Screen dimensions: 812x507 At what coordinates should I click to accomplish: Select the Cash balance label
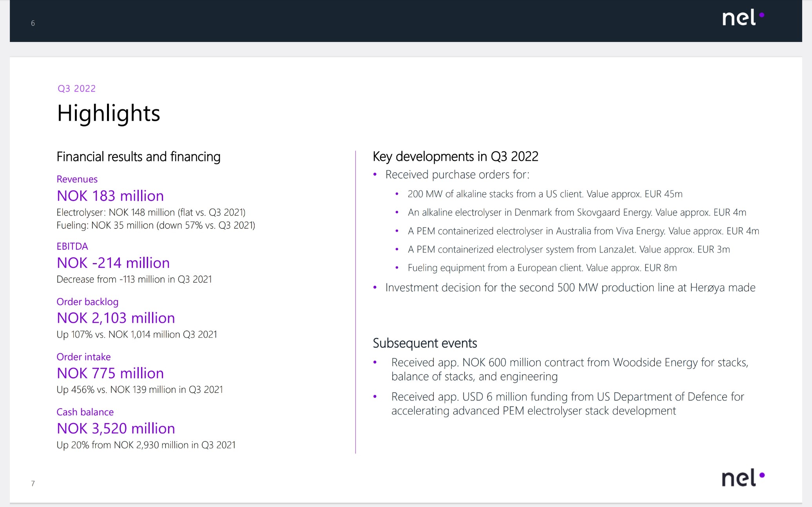pos(85,412)
